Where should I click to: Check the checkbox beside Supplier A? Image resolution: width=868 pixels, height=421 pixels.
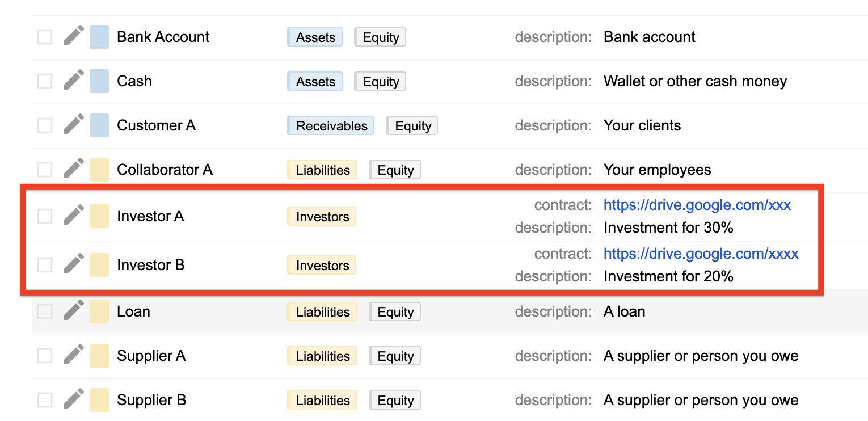[44, 355]
